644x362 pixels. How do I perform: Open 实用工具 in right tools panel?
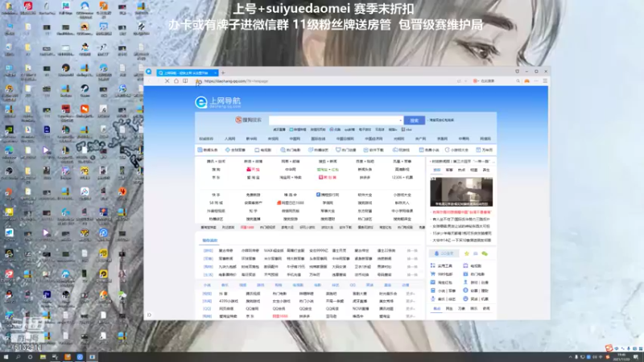[441, 266]
